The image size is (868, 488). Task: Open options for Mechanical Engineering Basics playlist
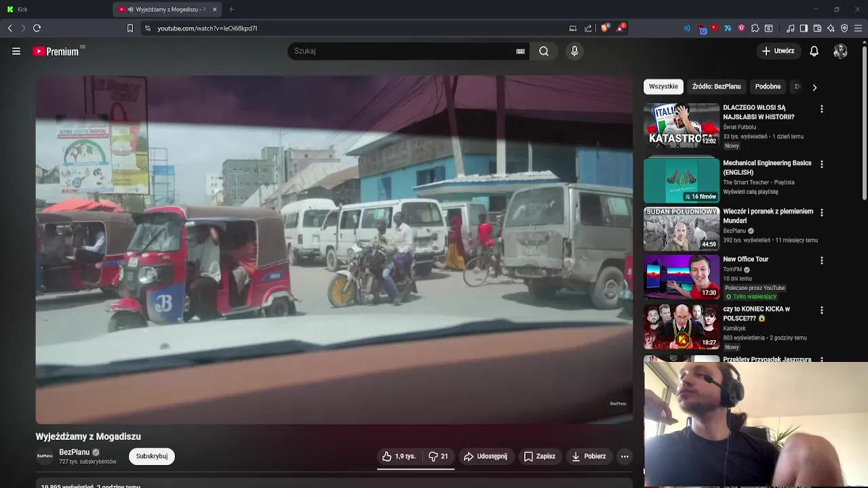pyautogui.click(x=821, y=165)
